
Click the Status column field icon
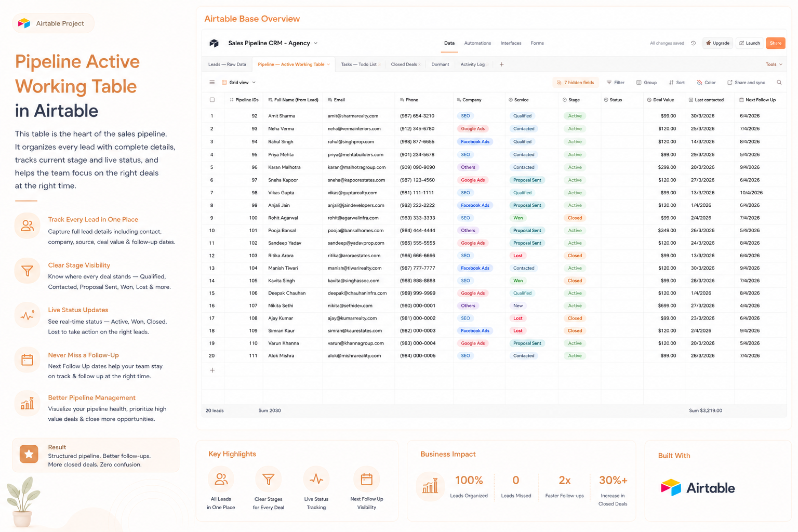pyautogui.click(x=606, y=100)
